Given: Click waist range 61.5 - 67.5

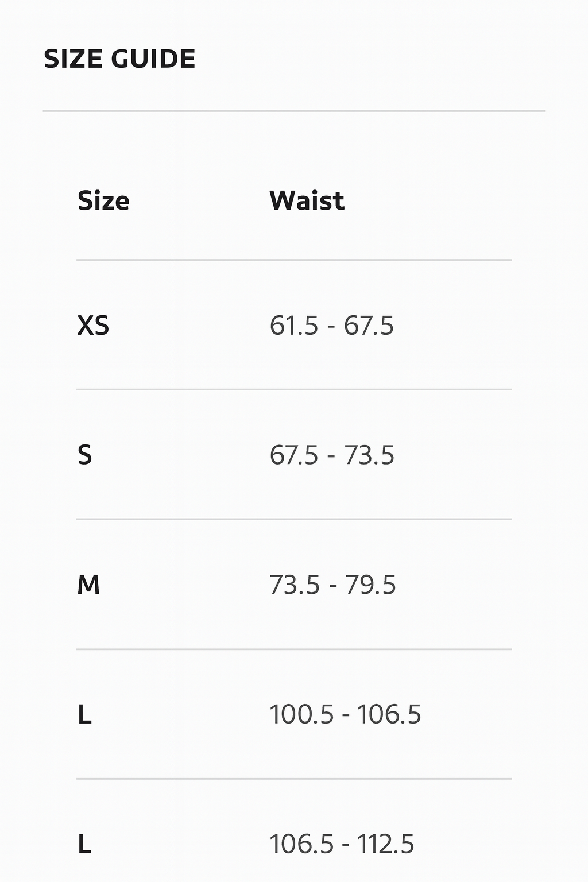Looking at the screenshot, I should pos(332,326).
